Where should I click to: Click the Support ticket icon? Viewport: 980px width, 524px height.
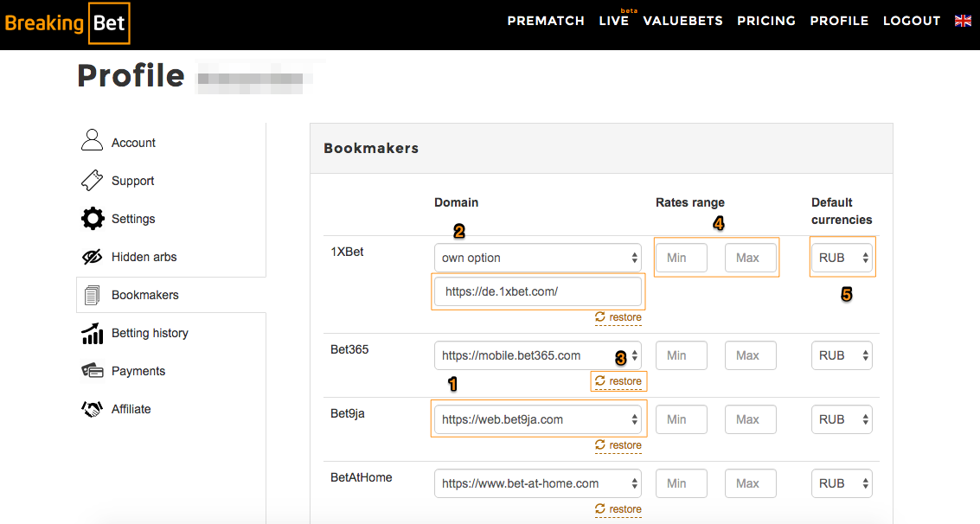[92, 180]
